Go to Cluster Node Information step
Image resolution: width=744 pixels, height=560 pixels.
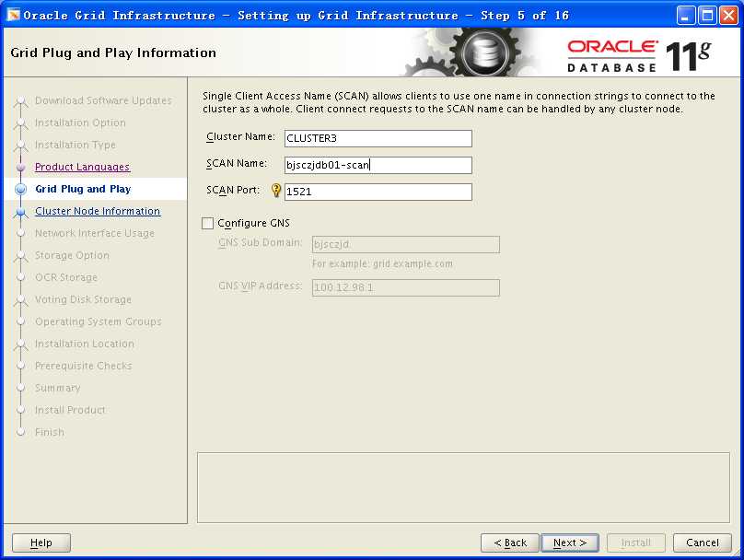pos(98,211)
